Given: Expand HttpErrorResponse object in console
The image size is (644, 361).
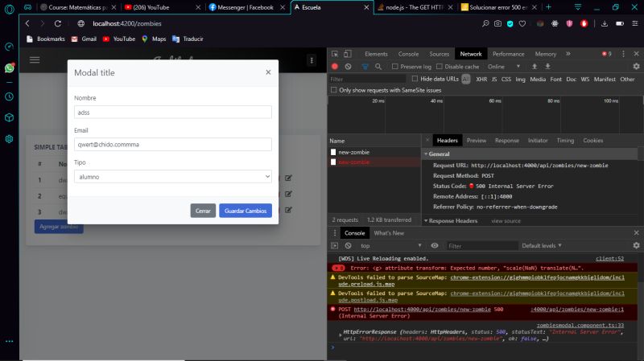Looking at the screenshot, I should (340, 335).
